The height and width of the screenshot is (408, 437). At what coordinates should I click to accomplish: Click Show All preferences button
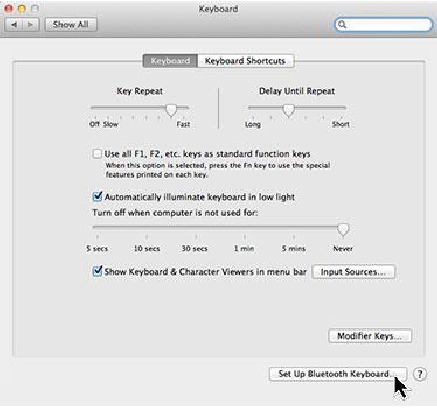click(70, 24)
